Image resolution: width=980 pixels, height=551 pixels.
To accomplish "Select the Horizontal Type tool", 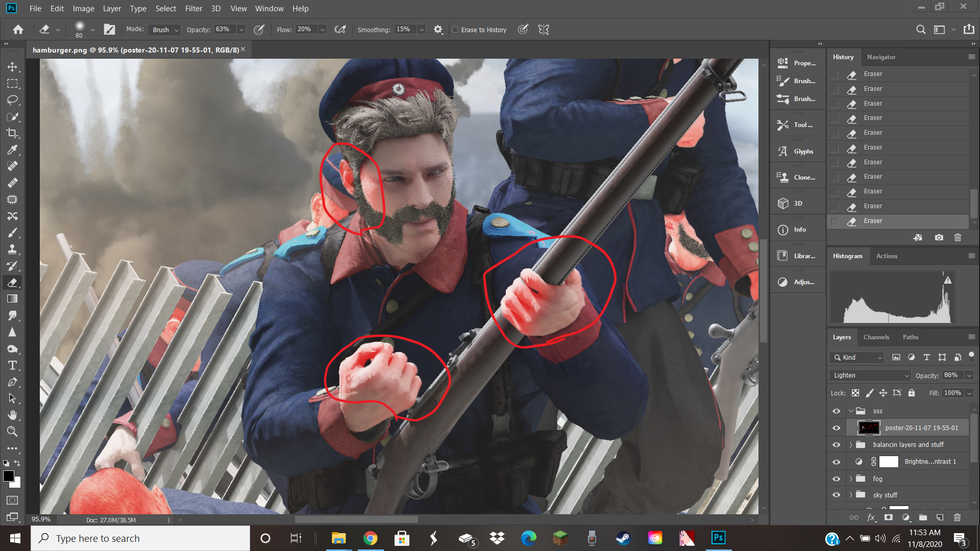I will 12,365.
